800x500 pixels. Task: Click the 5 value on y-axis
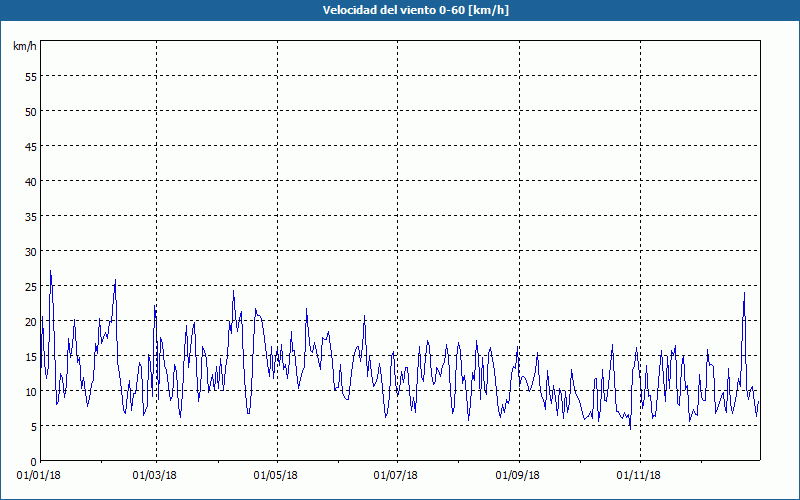(34, 427)
